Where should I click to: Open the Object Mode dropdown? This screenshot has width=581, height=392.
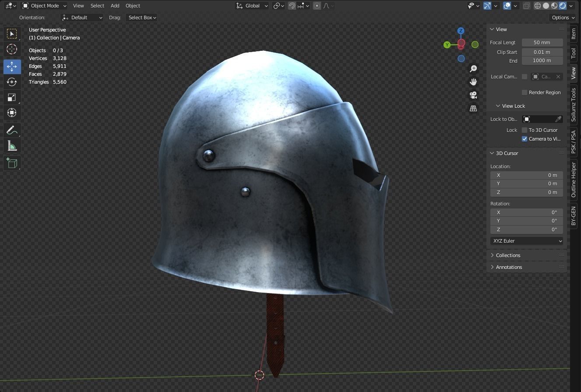(x=44, y=6)
